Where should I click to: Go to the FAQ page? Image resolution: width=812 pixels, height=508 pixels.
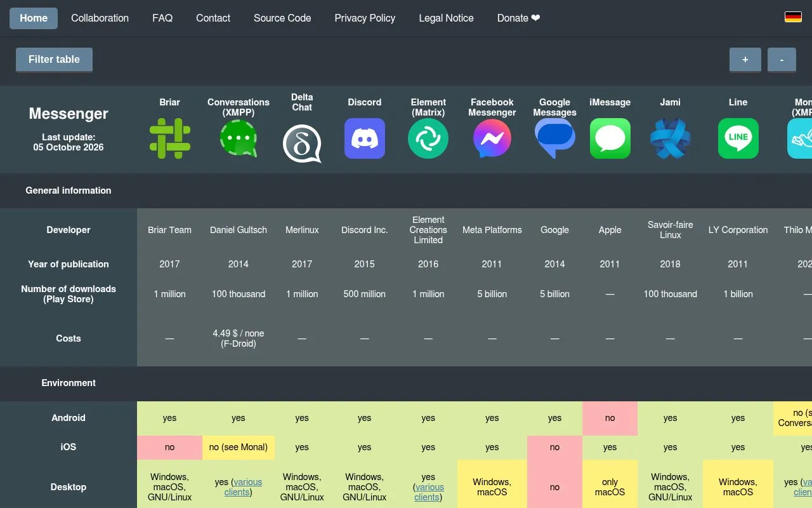click(x=162, y=18)
